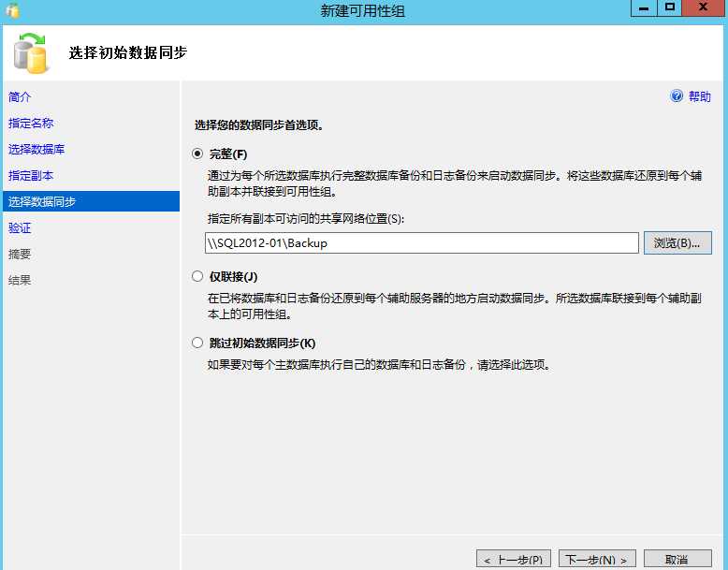Select the 选择数据同步 wizard step
728x570 pixels.
click(x=91, y=201)
